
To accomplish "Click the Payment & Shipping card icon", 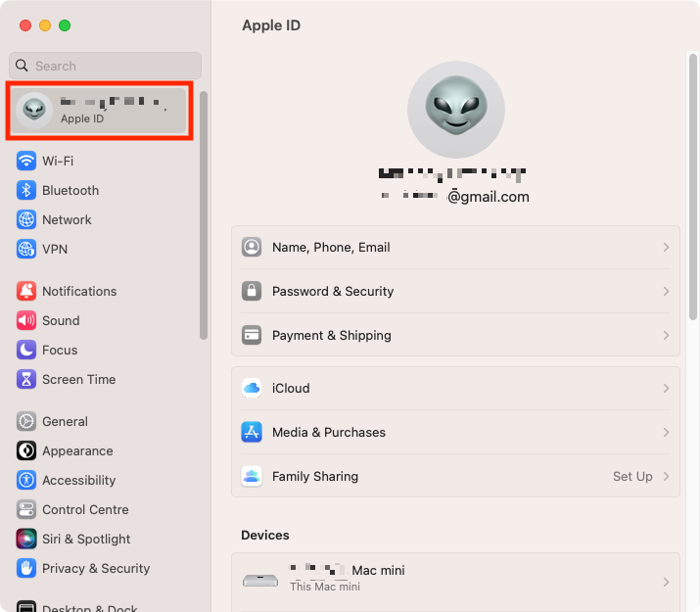I will coord(252,335).
